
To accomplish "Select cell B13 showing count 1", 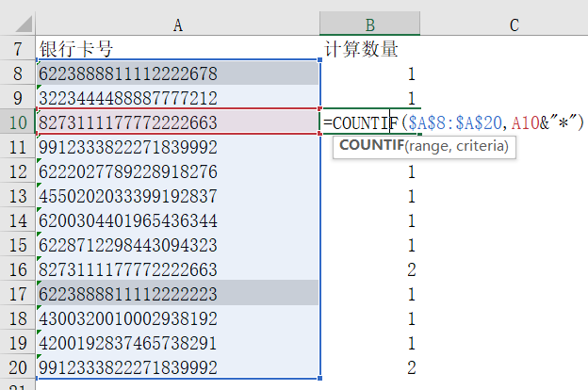I will tap(369, 195).
